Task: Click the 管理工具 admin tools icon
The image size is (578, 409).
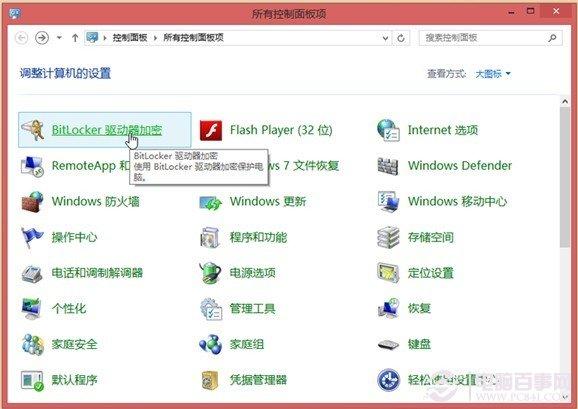Action: coord(211,309)
